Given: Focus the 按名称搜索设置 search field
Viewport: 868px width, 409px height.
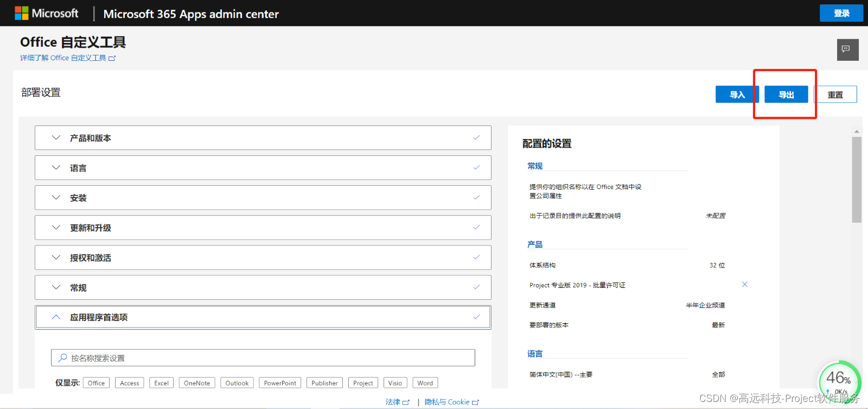Looking at the screenshot, I should tap(263, 358).
